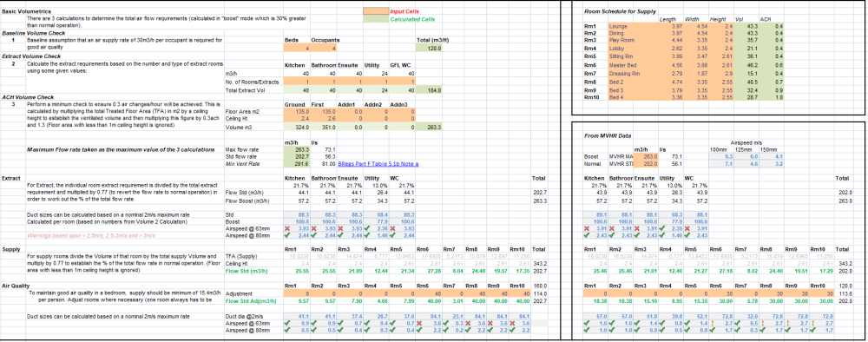Select the Bed 4 name cell
This screenshot has height=342, width=868.
[632, 97]
